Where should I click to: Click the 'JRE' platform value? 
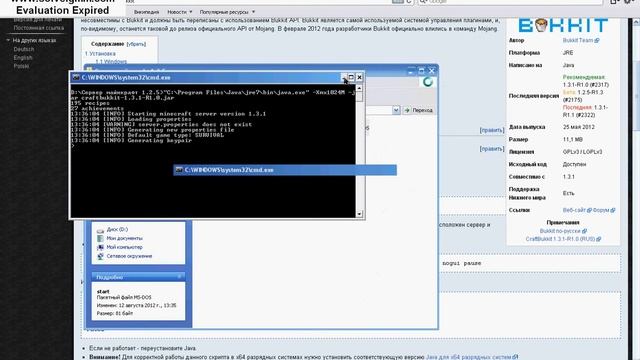coord(568,53)
